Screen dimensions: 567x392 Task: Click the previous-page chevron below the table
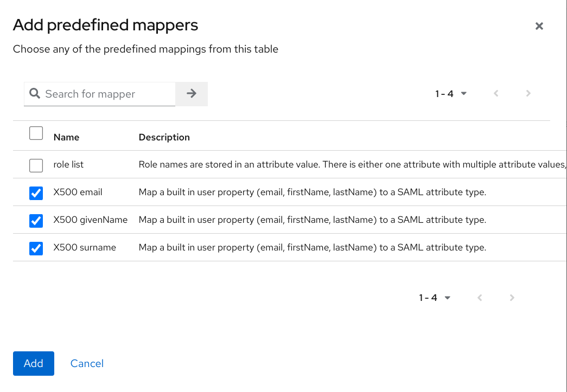click(480, 297)
